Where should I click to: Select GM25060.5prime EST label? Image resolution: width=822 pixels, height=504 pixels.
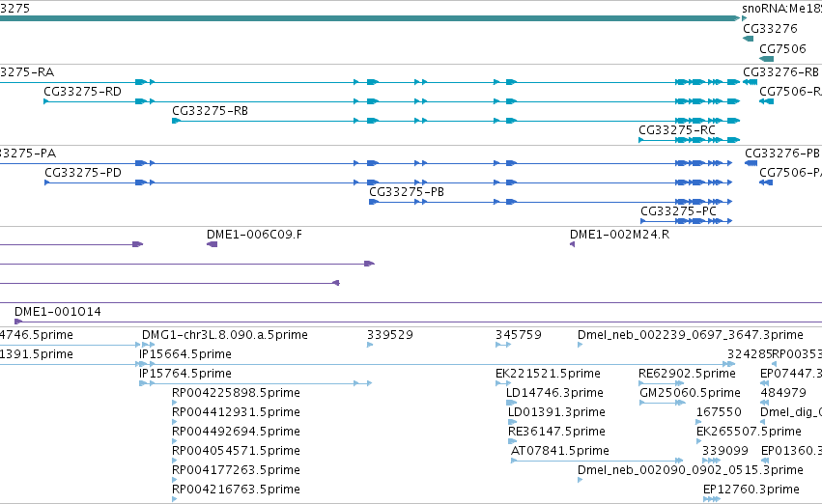690,394
